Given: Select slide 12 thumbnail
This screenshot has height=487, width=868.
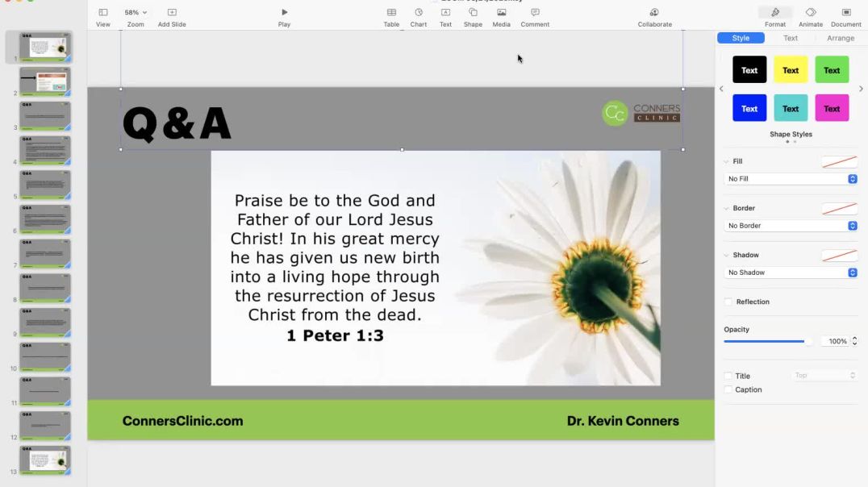Looking at the screenshot, I should coord(45,426).
